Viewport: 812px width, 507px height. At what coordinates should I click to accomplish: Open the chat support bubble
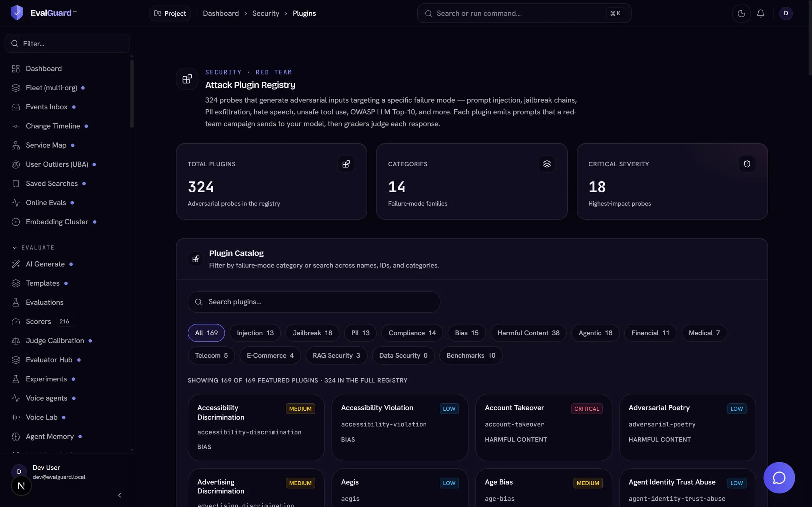[779, 478]
